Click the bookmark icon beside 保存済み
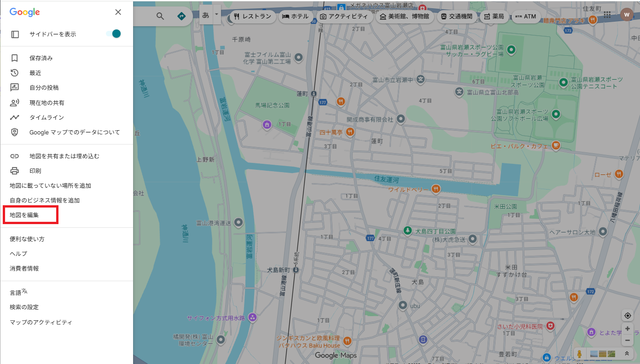640x364 pixels. [x=14, y=58]
